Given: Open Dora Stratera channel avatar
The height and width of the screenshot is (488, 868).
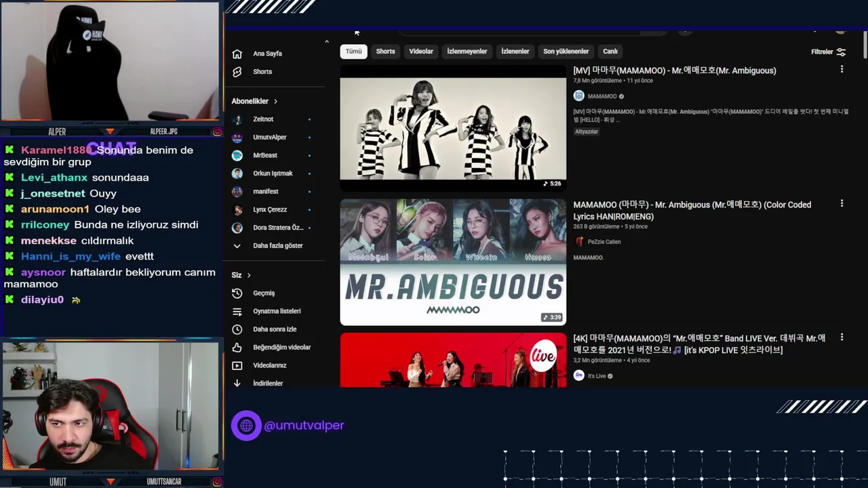Looking at the screenshot, I should [237, 228].
